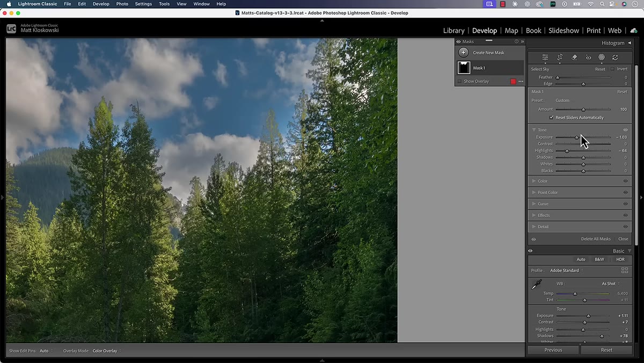Viewport: 644px width, 363px height.
Task: Click the Premiere Rush menu bar icon
Action: click(552, 4)
